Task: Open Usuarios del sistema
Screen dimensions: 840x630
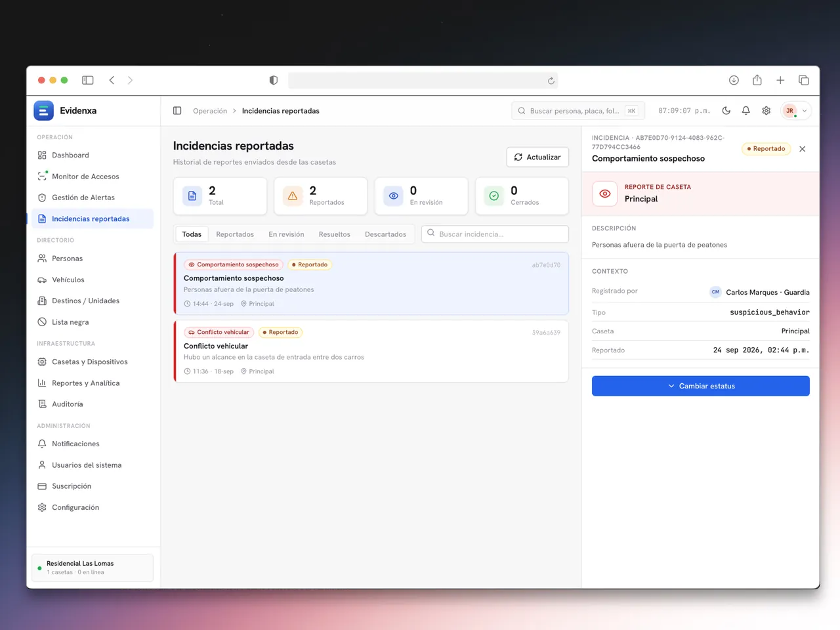Action: click(93, 465)
